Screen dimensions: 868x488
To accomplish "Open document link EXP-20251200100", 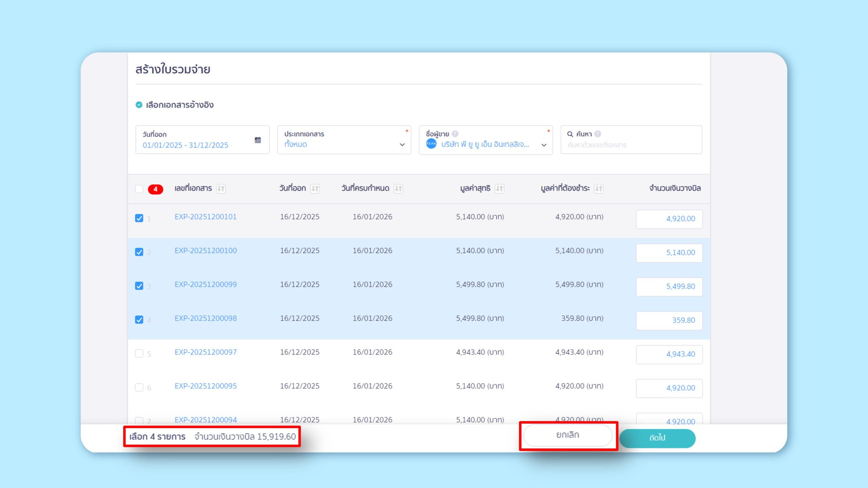I will click(x=205, y=250).
